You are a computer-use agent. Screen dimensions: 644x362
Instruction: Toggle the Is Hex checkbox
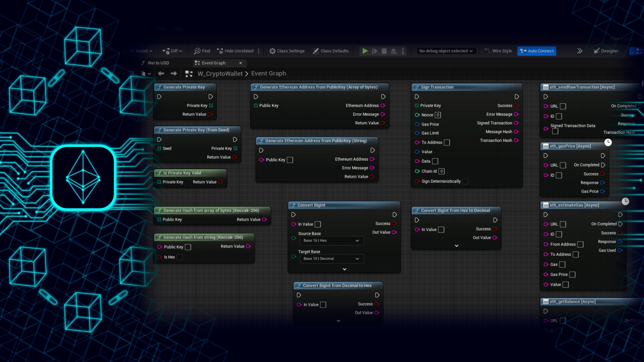(x=179, y=257)
